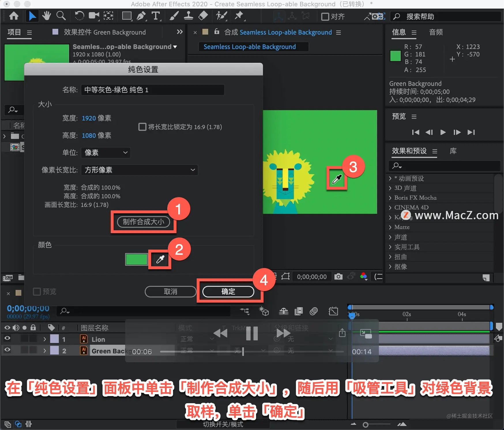The width and height of the screenshot is (504, 430).
Task: Select the Zoom tool
Action: [x=61, y=16]
